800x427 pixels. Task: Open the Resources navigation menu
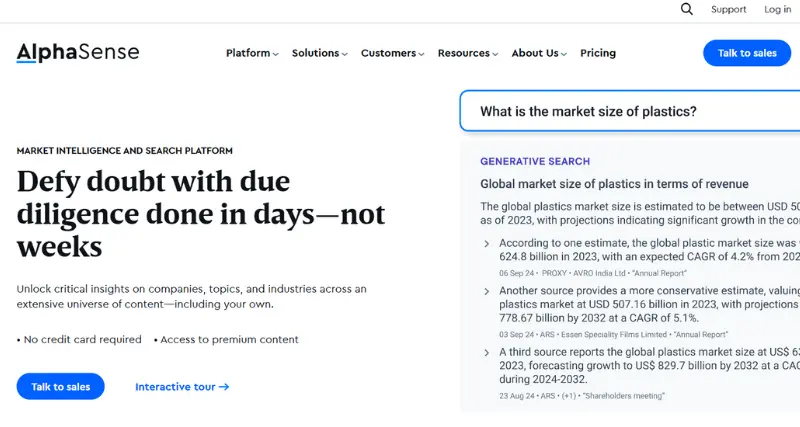468,54
